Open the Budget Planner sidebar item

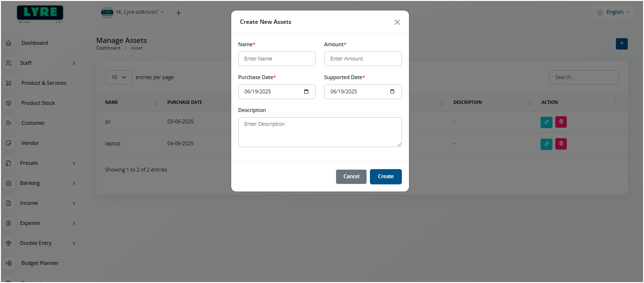(39, 263)
